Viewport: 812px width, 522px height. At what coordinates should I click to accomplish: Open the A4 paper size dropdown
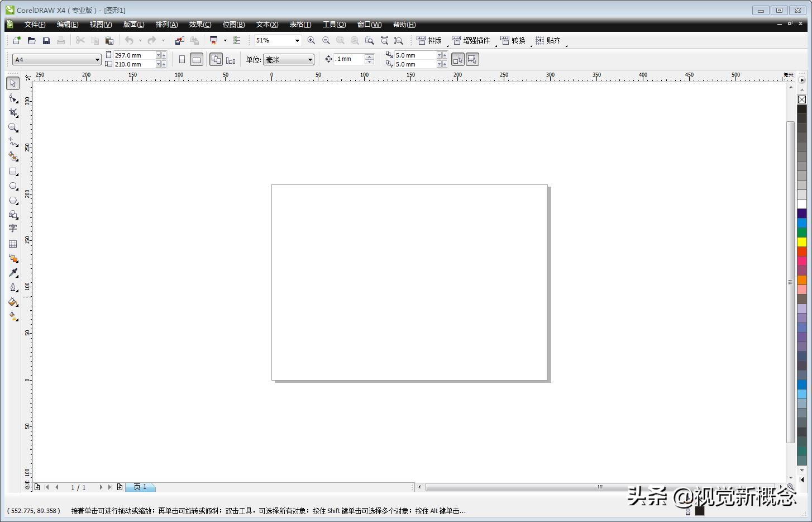point(97,60)
